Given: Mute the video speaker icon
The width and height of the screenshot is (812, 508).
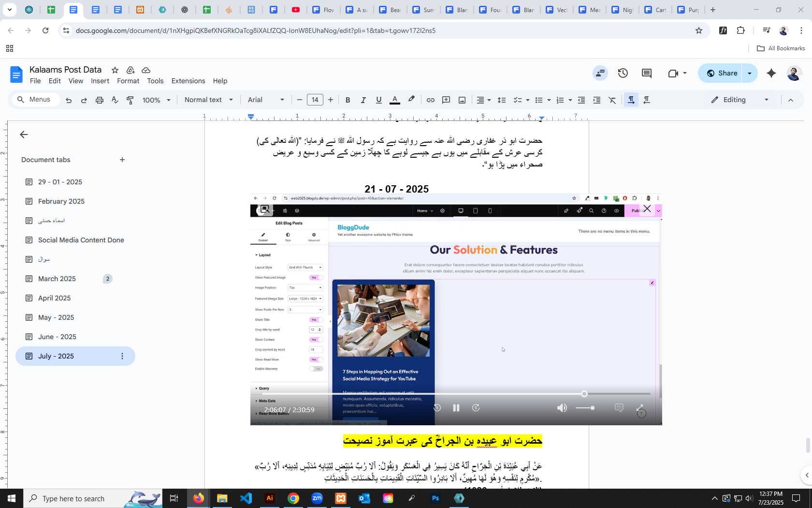Looking at the screenshot, I should [x=562, y=408].
